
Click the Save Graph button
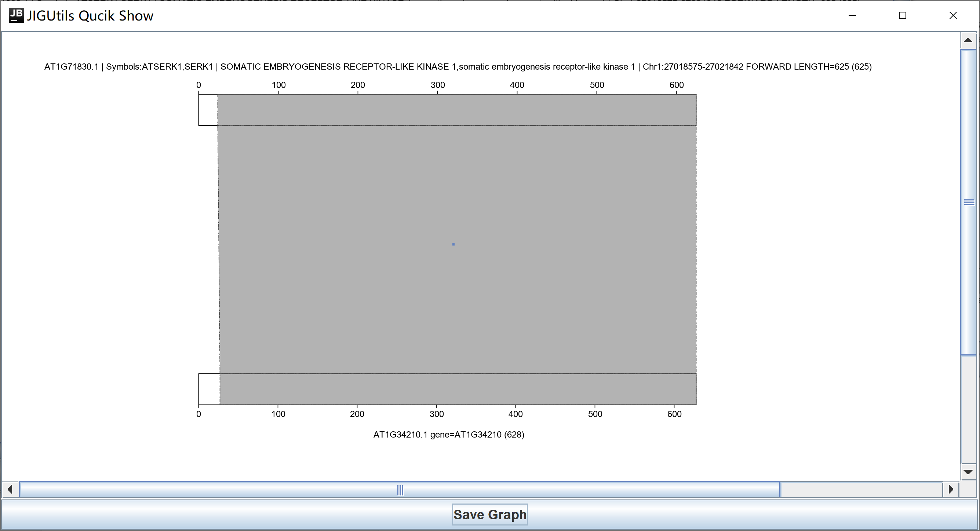tap(489, 514)
